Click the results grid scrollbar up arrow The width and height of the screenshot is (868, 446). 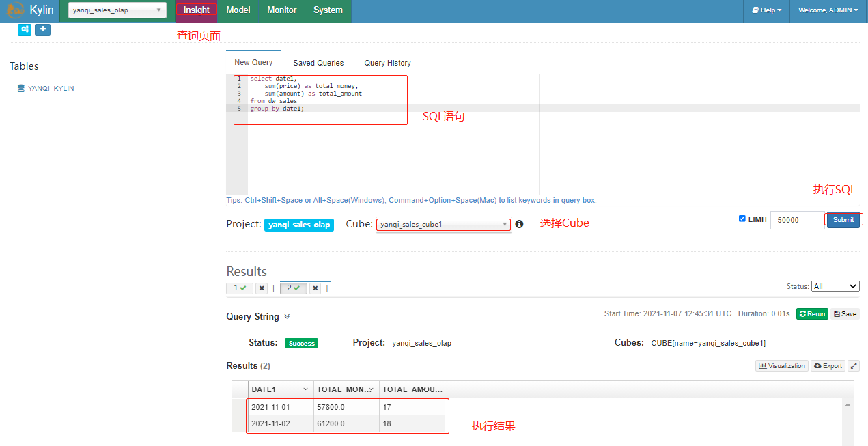[848, 405]
